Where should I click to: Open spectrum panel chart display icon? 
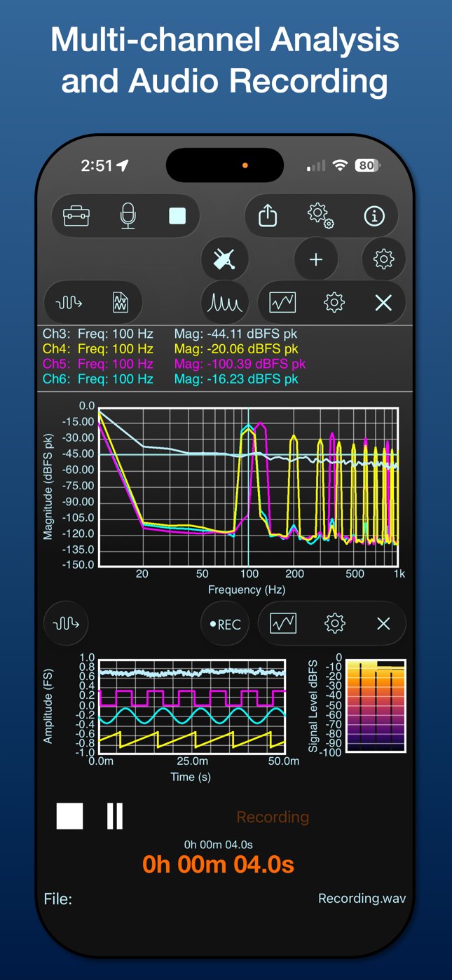pyautogui.click(x=282, y=303)
